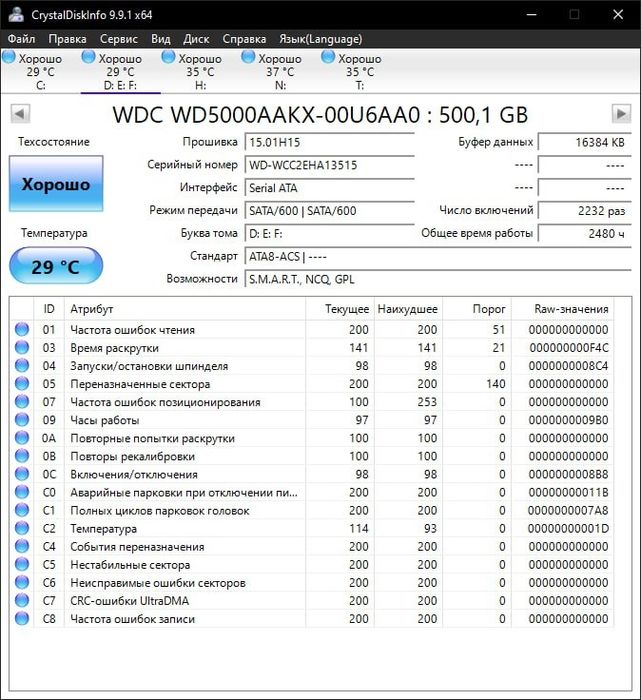Select the Частота ошибок чтения row text
This screenshot has width=641, height=700.
133,330
